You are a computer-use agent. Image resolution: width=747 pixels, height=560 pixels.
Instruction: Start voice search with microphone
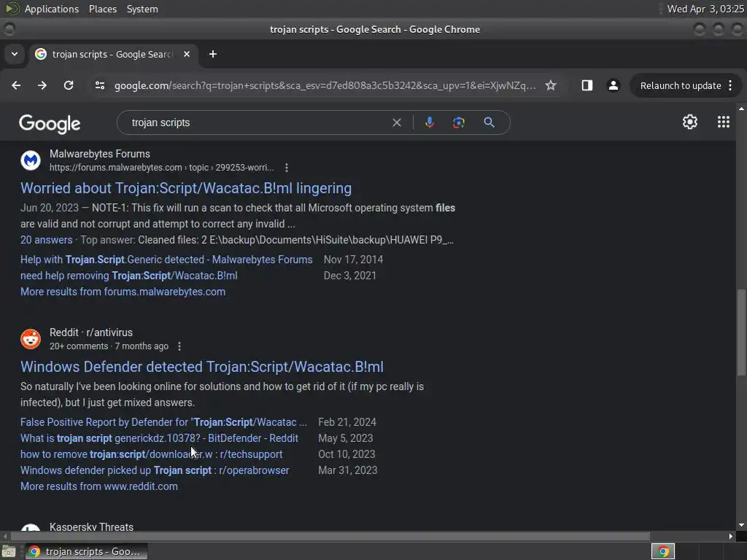click(x=429, y=122)
